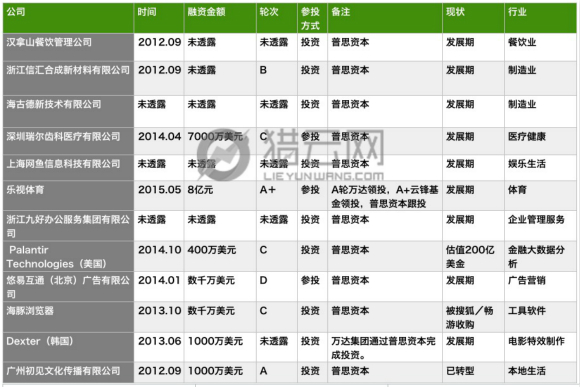
Task: Click the 融资金额 column header
Action: click(x=220, y=18)
